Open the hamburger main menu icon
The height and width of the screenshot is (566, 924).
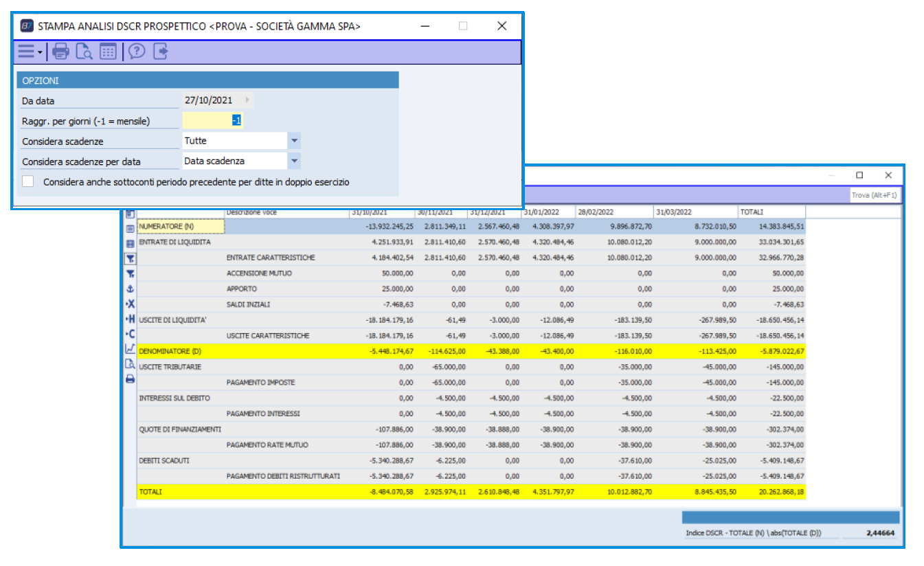coord(25,51)
